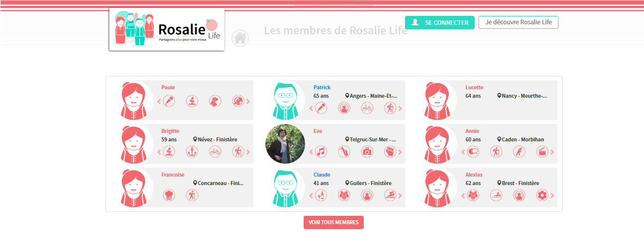Open Eve's profile photo

[x=285, y=144]
